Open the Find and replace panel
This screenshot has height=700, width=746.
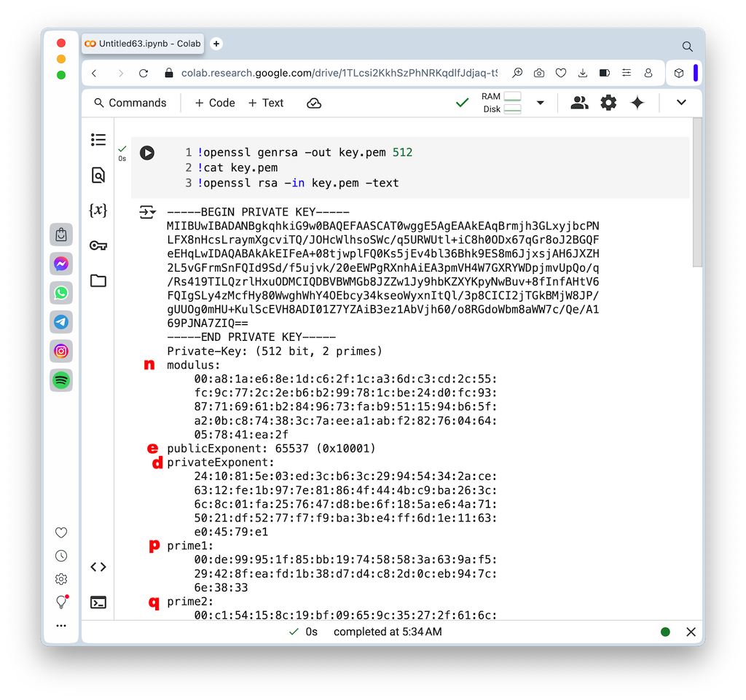98,175
